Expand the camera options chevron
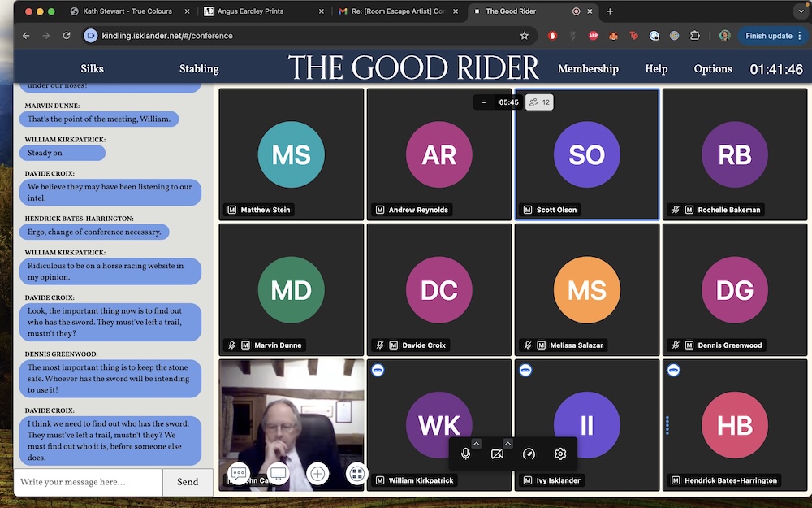 click(509, 443)
